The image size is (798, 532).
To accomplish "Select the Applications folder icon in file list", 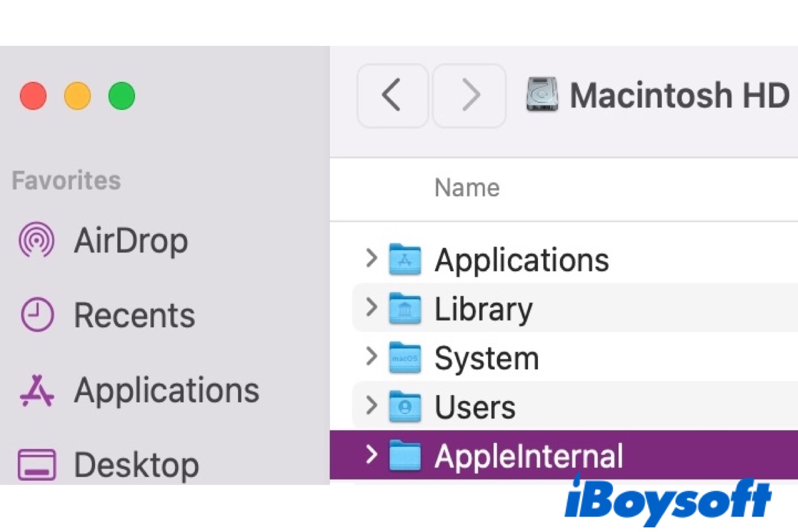I will click(x=405, y=259).
